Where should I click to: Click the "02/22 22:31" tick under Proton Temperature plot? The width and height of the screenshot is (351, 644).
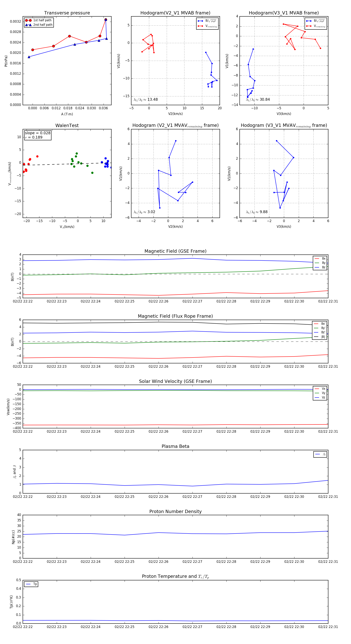tap(328, 627)
